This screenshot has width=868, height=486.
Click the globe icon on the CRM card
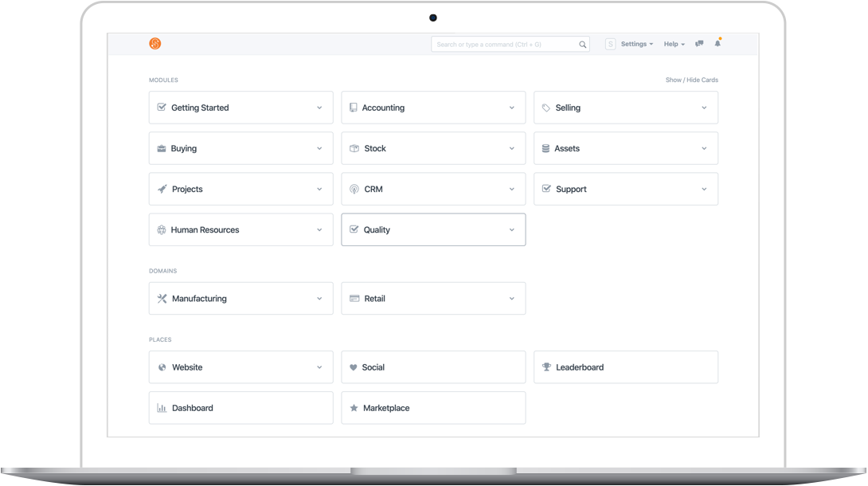(x=353, y=189)
